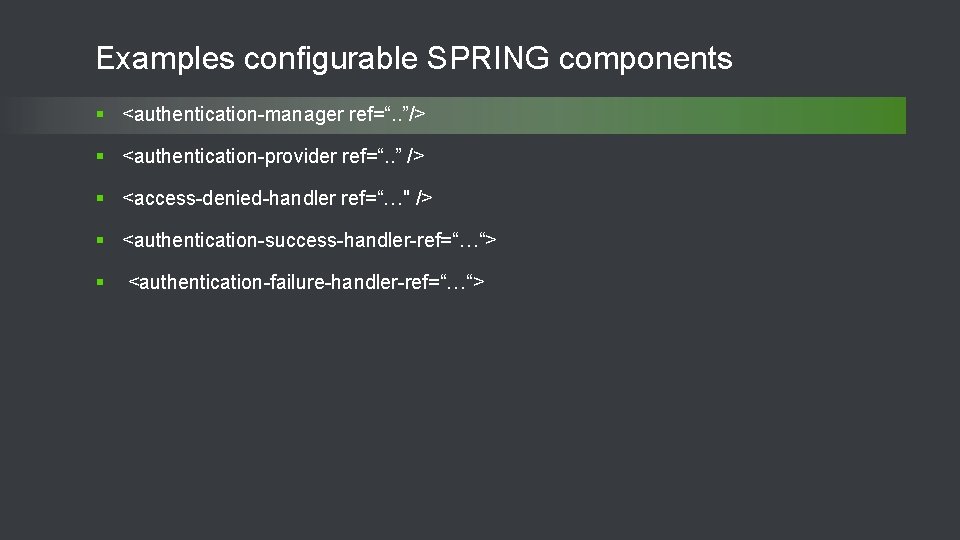The image size is (960, 540).
Task: Click the bullet marker before authentication-manager
Action: [101, 115]
